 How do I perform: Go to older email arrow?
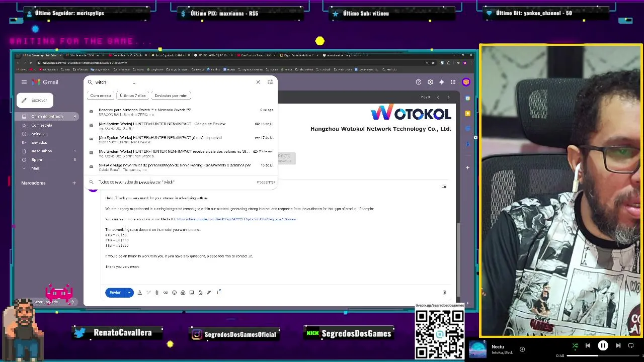(448, 97)
